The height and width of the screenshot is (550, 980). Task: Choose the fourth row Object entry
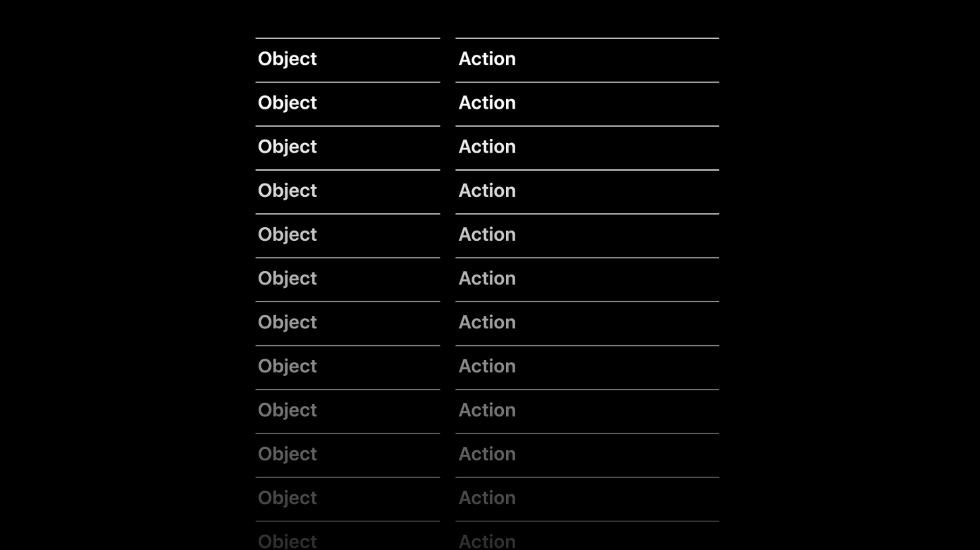pos(287,191)
